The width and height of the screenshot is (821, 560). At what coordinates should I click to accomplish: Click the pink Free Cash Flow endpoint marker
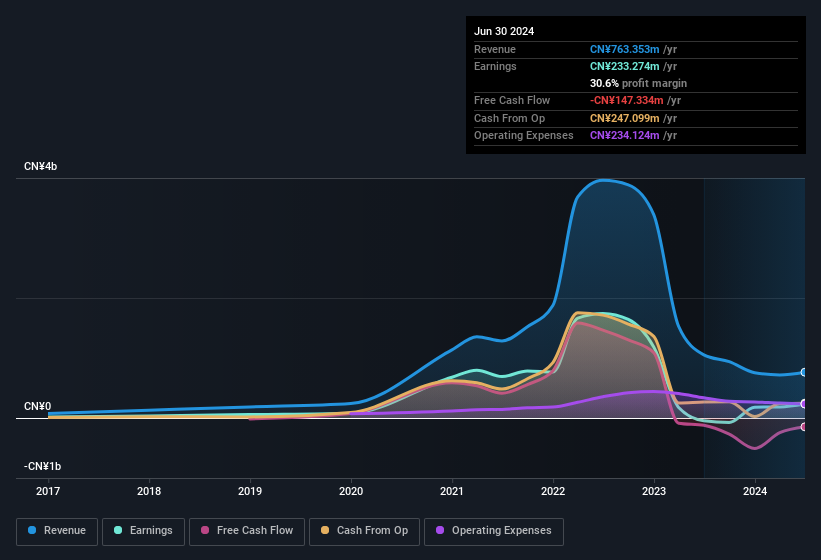804,427
